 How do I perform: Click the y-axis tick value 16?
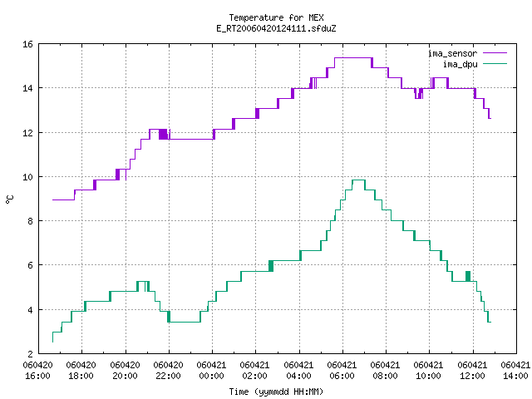pyautogui.click(x=27, y=44)
